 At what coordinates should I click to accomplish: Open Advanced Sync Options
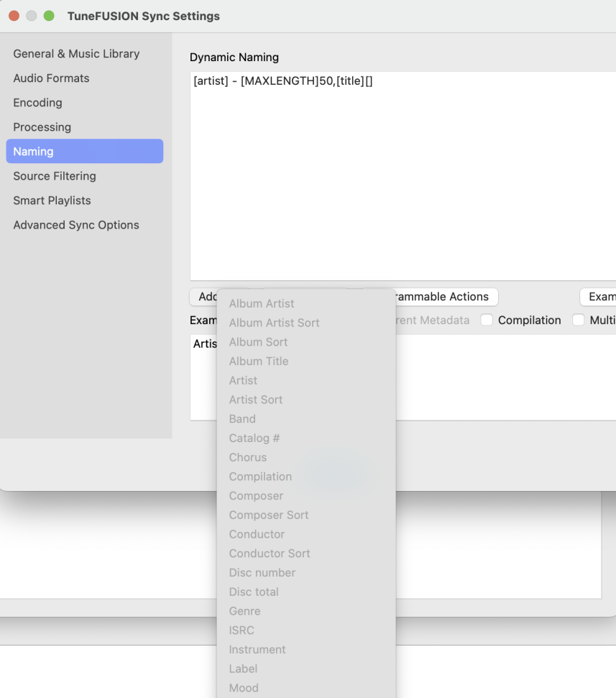[85, 225]
